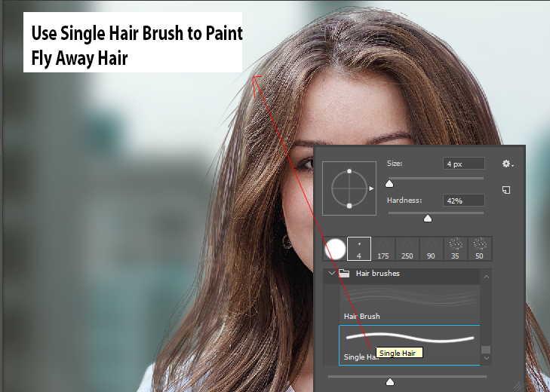550x392 pixels.
Task: Click the angle arrow beside the brush roundness circle
Action: 371,188
